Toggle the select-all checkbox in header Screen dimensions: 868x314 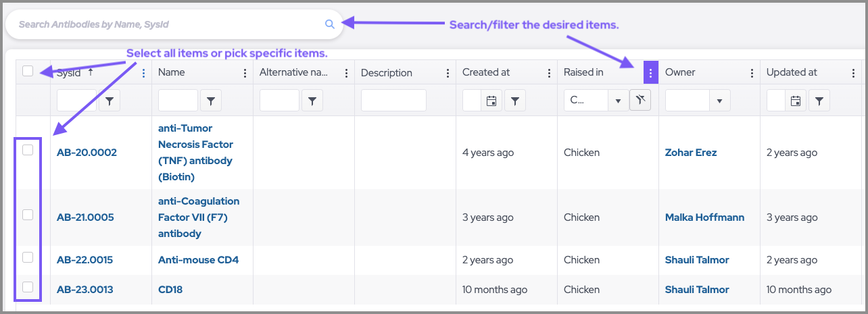[28, 71]
